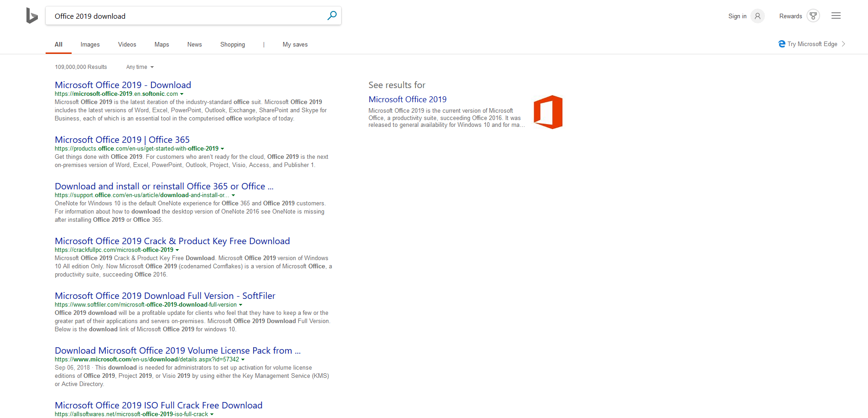Screen dimensions: 868x418
Task: Switch to the Videos tab
Action: (127, 44)
